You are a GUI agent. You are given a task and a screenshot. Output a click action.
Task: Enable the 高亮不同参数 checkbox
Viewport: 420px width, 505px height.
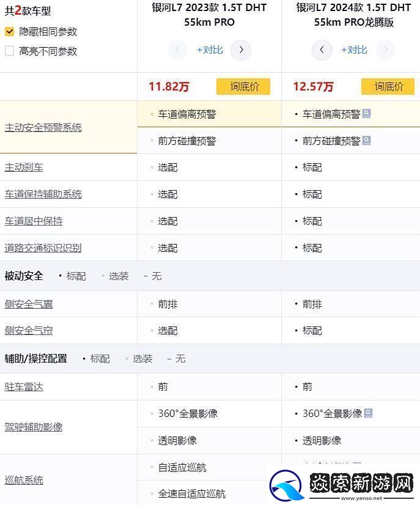click(x=9, y=51)
